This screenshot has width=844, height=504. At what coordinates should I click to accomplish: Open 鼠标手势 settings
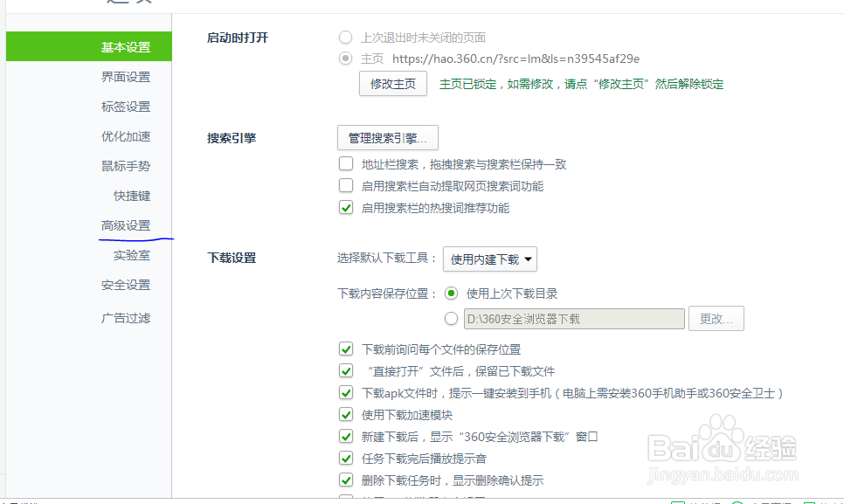tap(126, 166)
